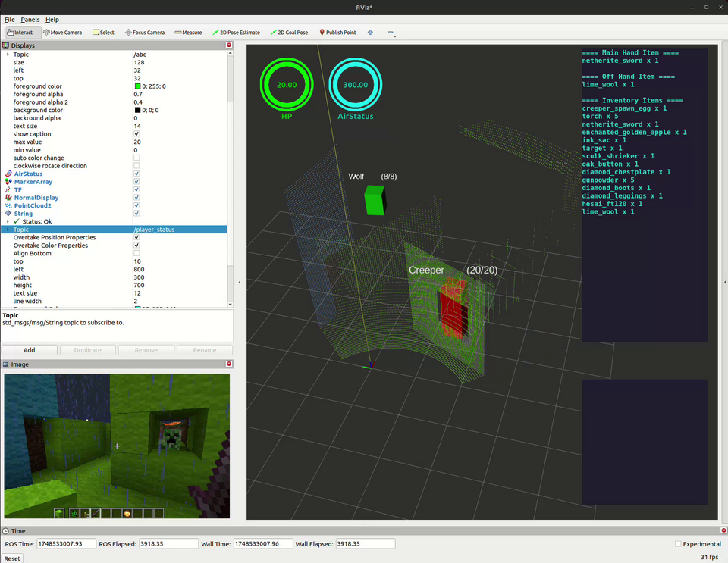Select the height value 700
This screenshot has height=563, width=728.
139,285
